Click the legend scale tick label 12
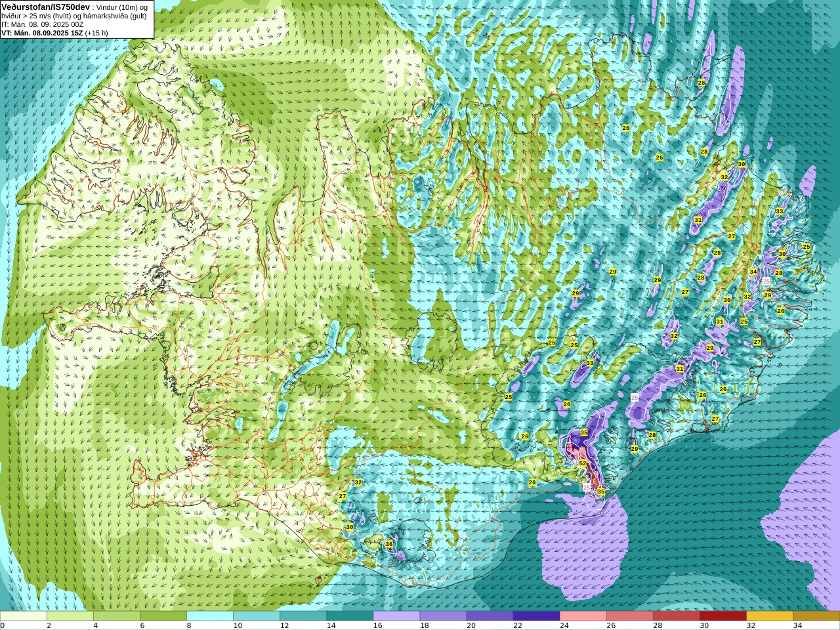Viewport: 840px width, 630px height. 284,625
